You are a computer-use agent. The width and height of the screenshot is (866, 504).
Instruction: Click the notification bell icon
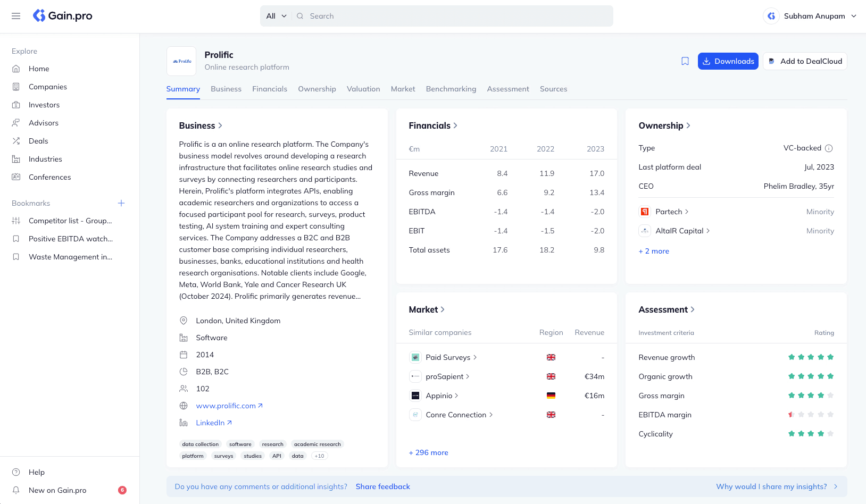tap(16, 490)
